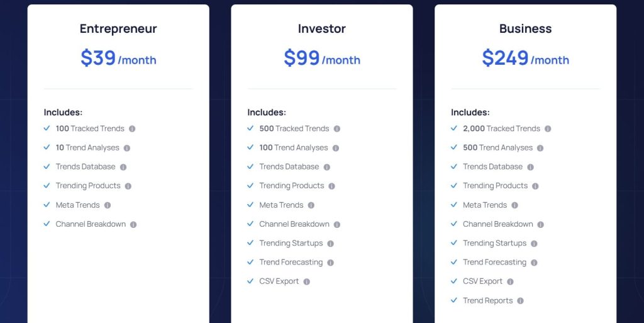Click checkmark next to Investor Trends Database
Viewport: 644px width, 323px height.
[250, 166]
